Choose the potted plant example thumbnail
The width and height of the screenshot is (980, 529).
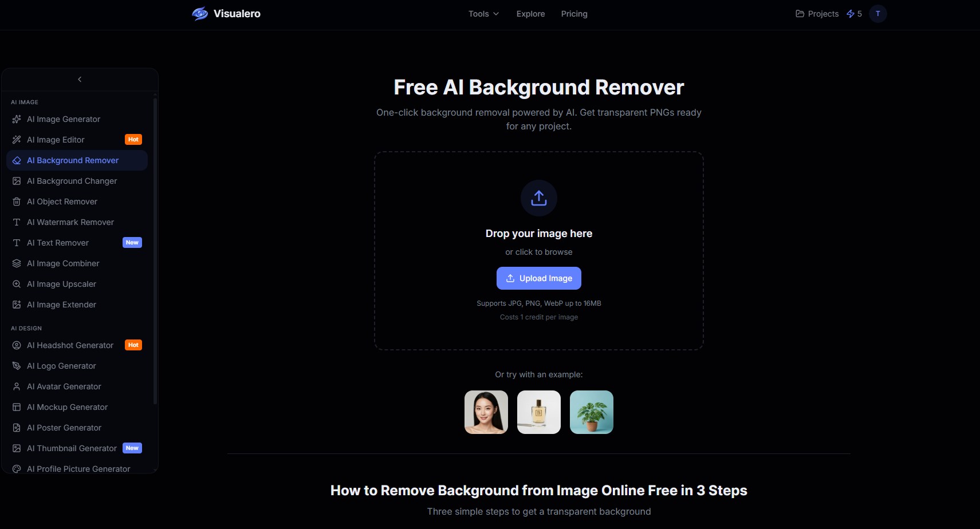point(591,412)
